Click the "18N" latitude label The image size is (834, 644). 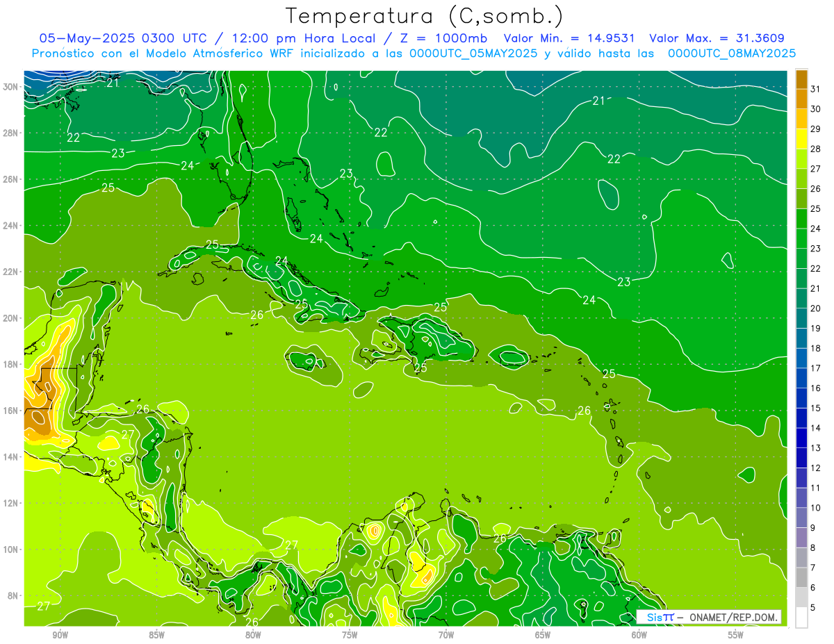[x=10, y=364]
